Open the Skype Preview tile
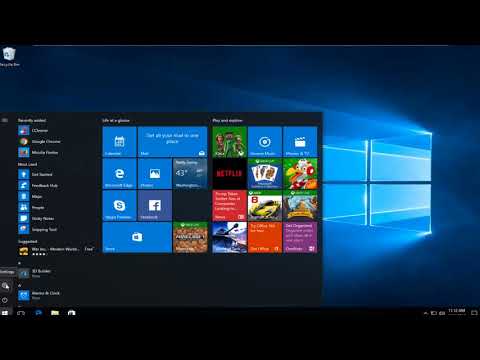The width and height of the screenshot is (480, 360). pyautogui.click(x=119, y=205)
